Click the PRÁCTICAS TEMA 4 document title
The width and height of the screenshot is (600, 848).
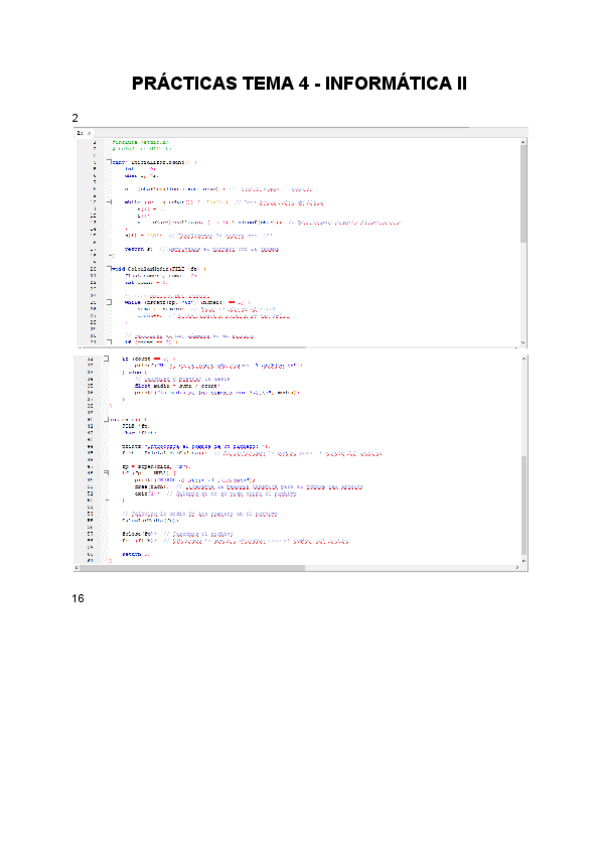click(299, 83)
